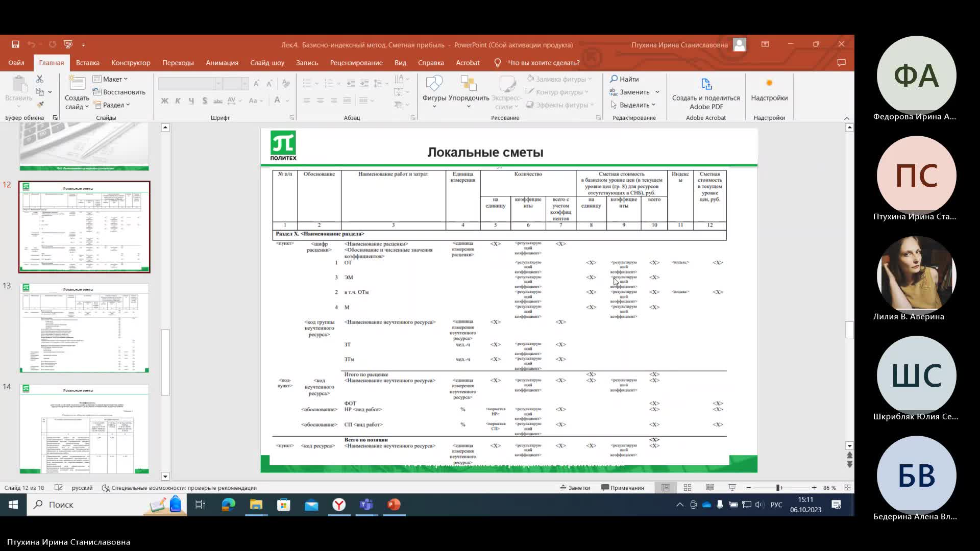The image size is (980, 551).
Task: Align text left
Action: point(307,101)
